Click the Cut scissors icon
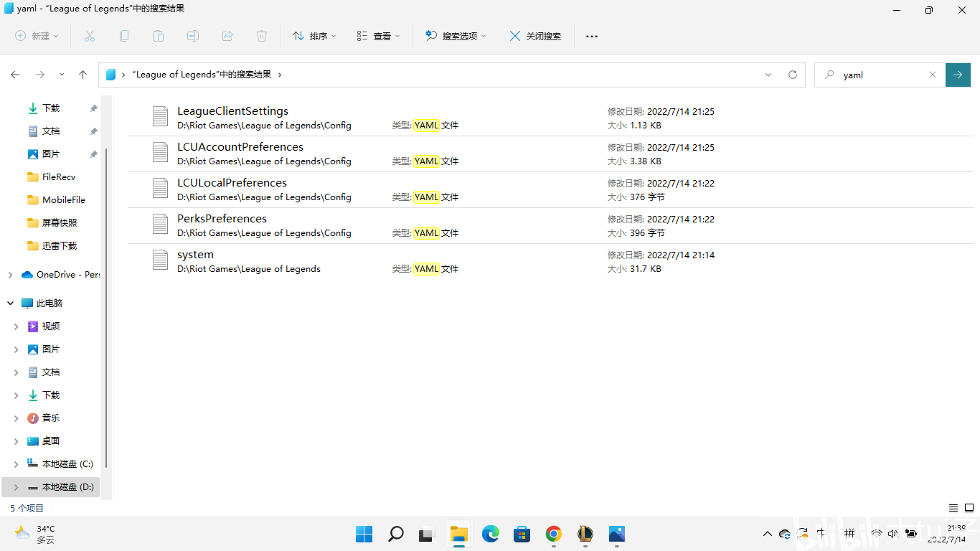The height and width of the screenshot is (551, 980). [90, 36]
